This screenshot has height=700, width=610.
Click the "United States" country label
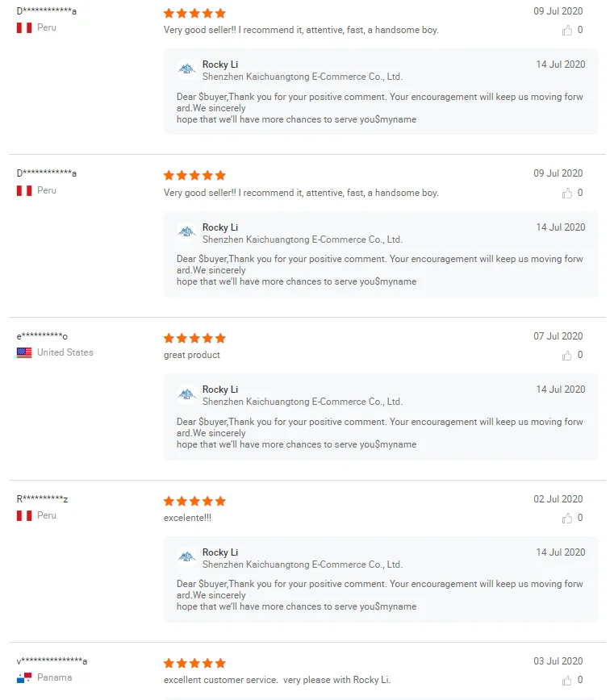click(x=65, y=352)
